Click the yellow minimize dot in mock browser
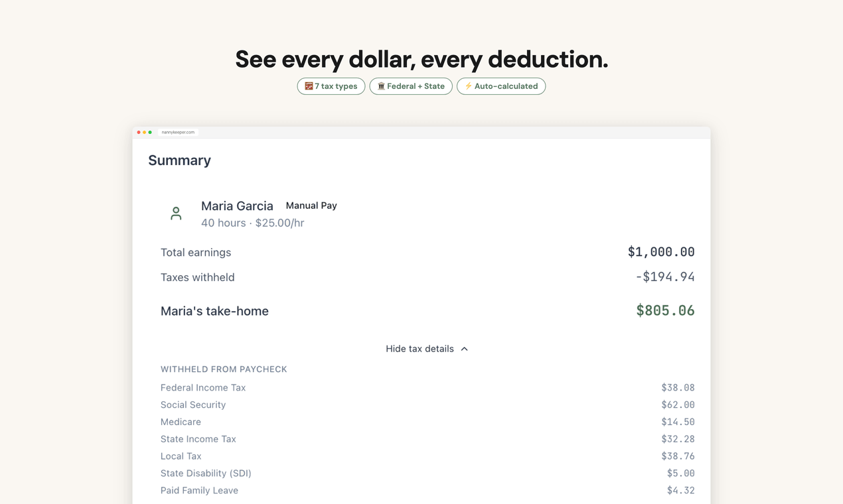The height and width of the screenshot is (504, 843). pos(144,132)
